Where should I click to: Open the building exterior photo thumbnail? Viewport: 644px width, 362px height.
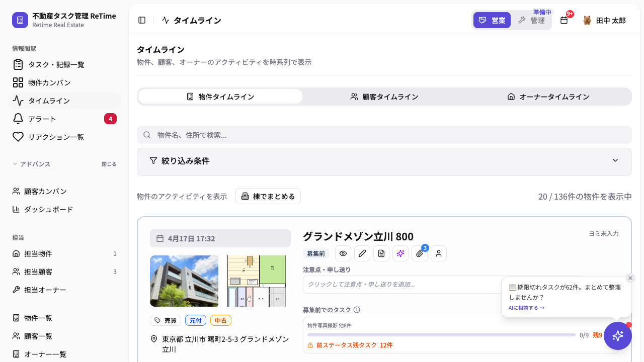point(184,281)
